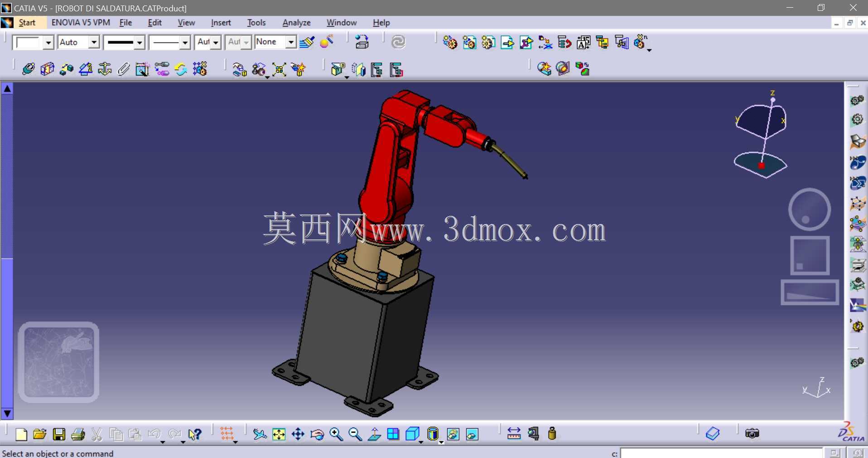
Task: Click the Replace Component icon
Action: [x=545, y=43]
